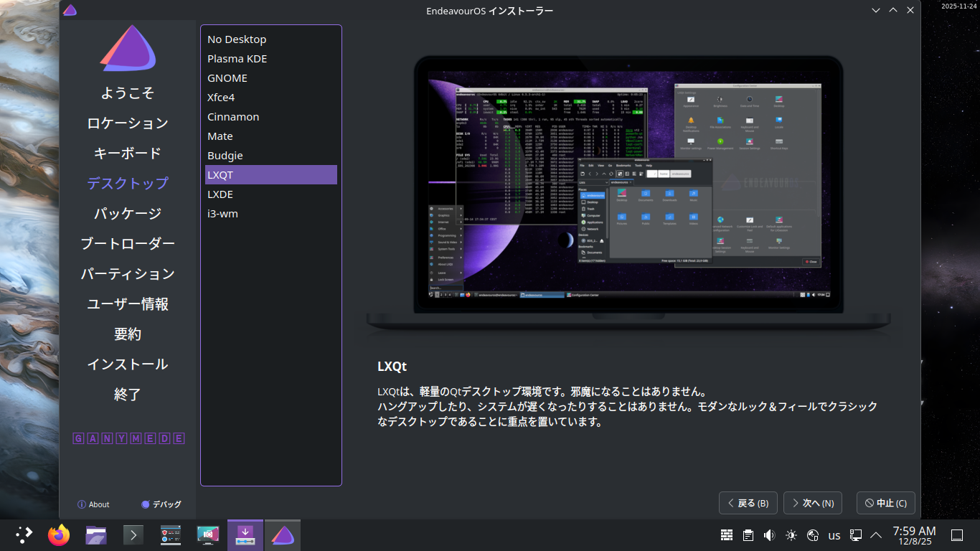Click the 戻る (B) back button
The height and width of the screenshot is (551, 980).
click(x=748, y=503)
